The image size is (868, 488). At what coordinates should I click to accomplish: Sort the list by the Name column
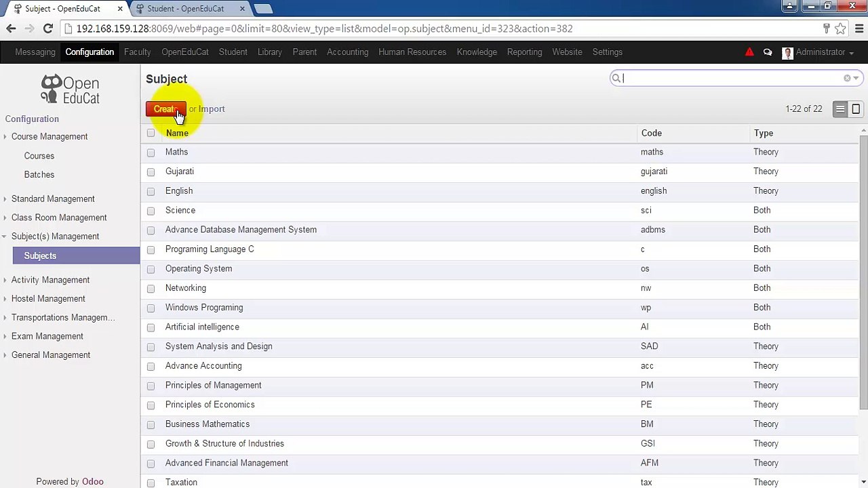tap(177, 134)
